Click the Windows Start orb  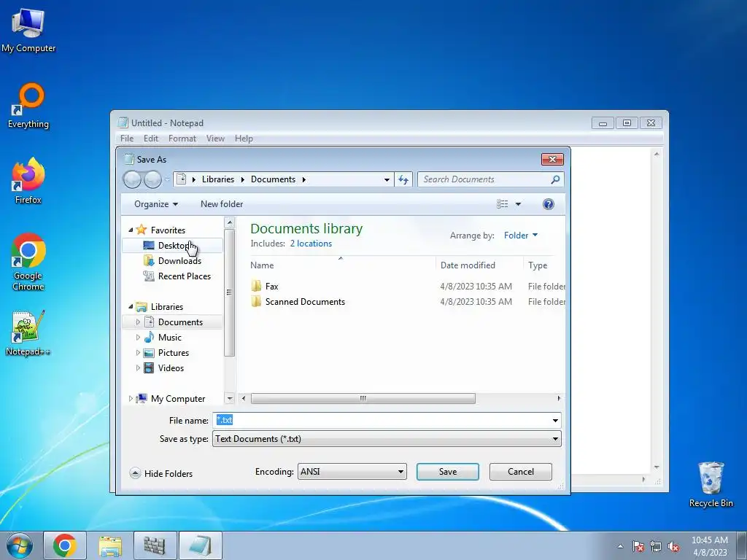click(x=20, y=545)
